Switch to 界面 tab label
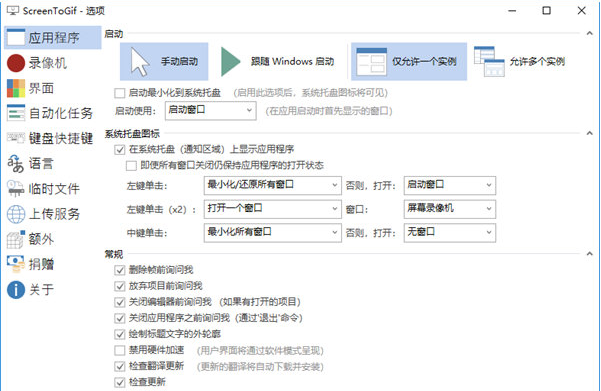The height and width of the screenshot is (391, 601). (x=41, y=88)
